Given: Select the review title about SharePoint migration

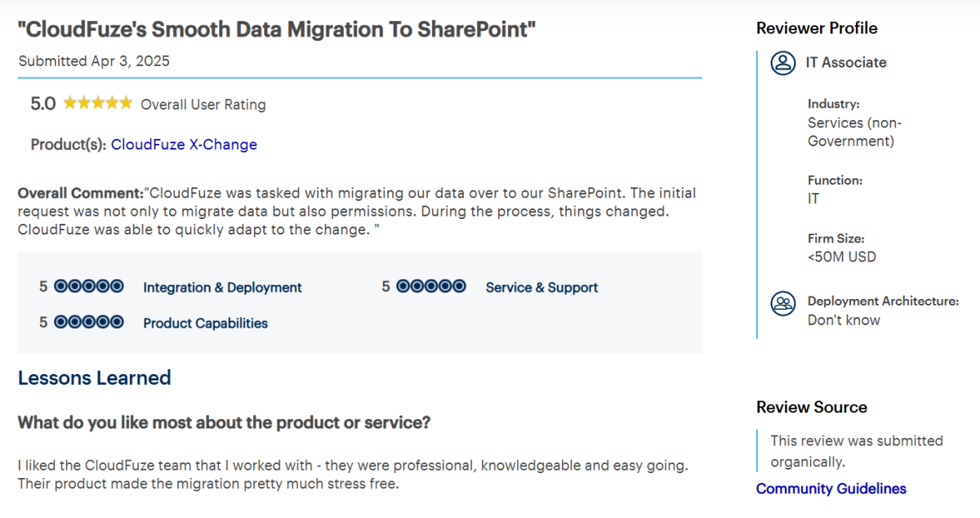Looking at the screenshot, I should (x=277, y=29).
